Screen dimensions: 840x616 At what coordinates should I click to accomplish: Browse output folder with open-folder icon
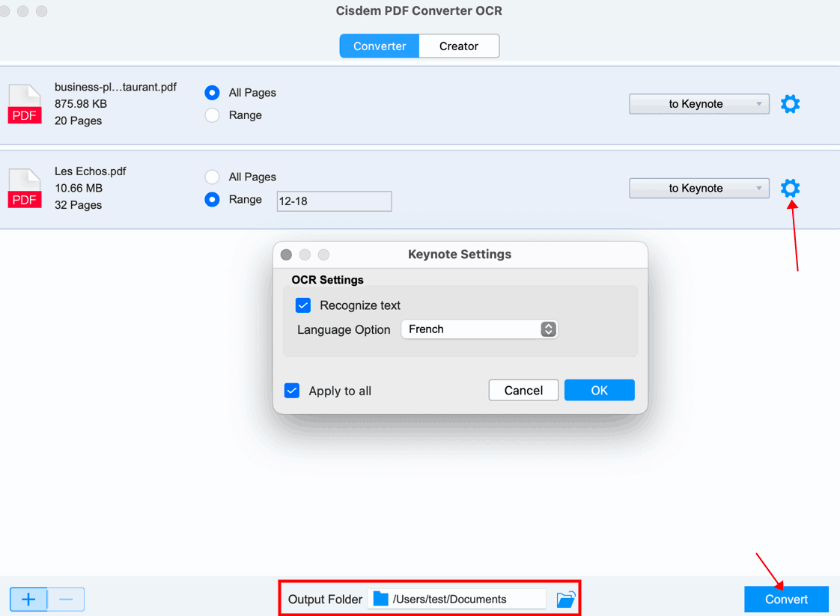coord(566,599)
